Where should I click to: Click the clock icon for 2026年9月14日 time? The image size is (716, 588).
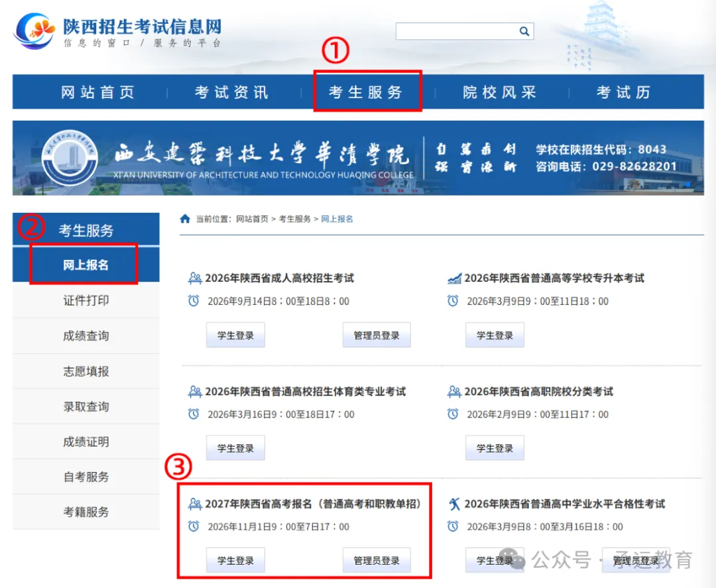(194, 301)
